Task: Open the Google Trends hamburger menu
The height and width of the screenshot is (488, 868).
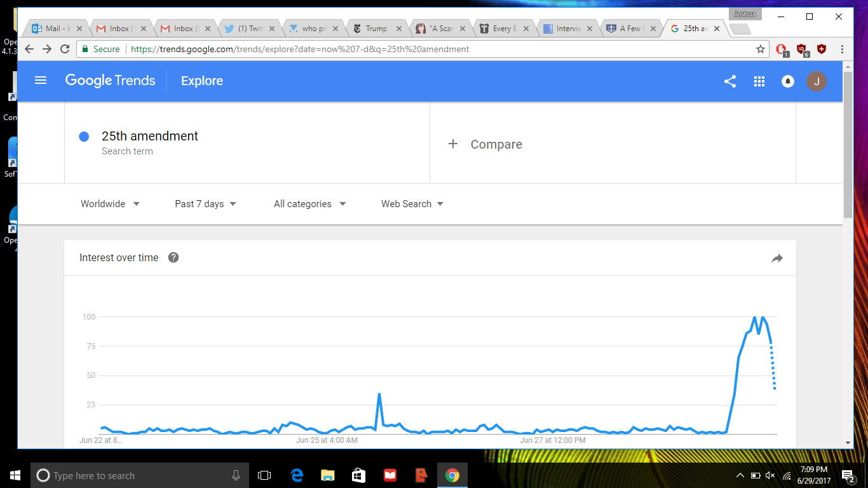Action: 41,81
